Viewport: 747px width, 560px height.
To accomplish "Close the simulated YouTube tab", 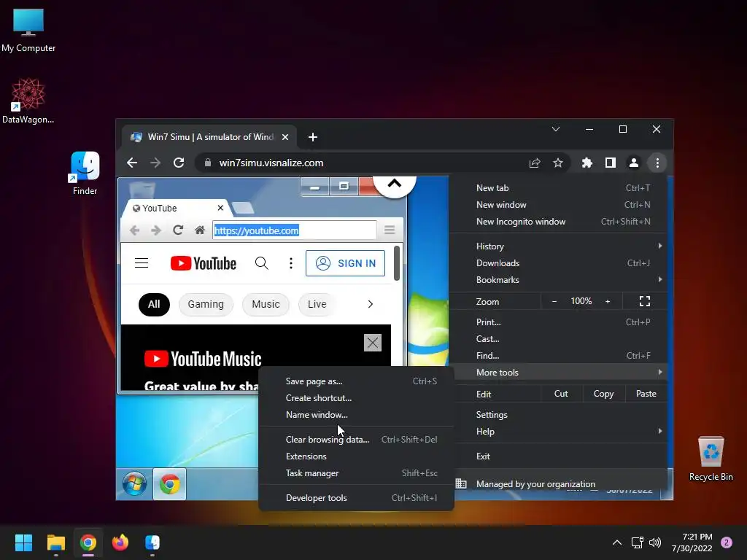I will [220, 208].
